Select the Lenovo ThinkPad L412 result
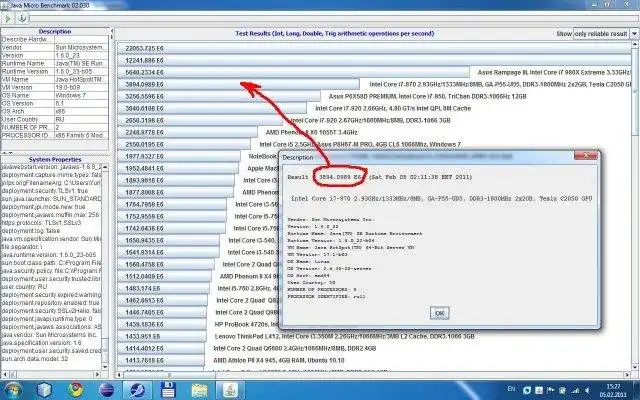Screen dimensions: 640x400 [162, 336]
